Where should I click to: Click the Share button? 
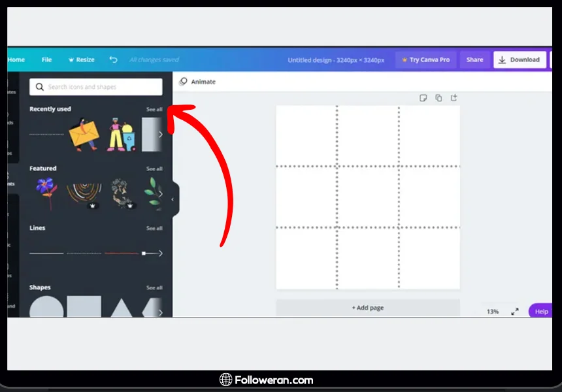474,59
